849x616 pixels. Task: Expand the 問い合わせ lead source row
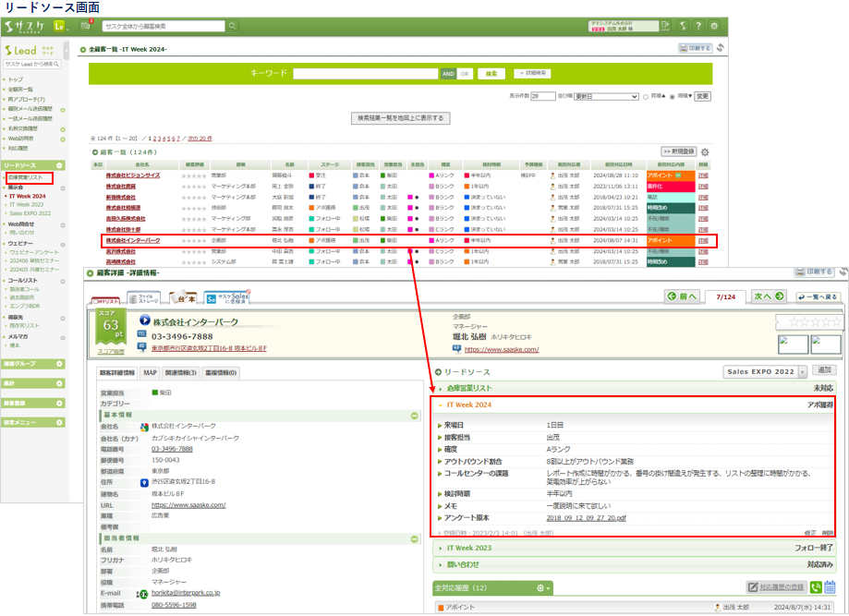[x=634, y=564]
